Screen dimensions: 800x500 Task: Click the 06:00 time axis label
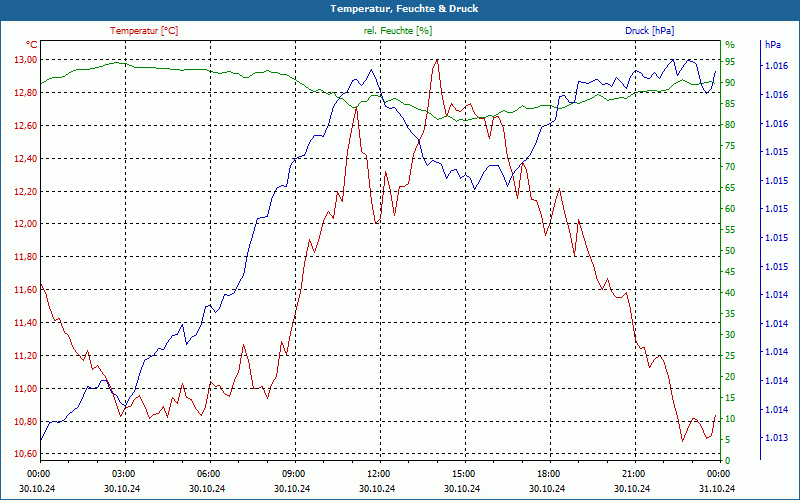point(209,473)
